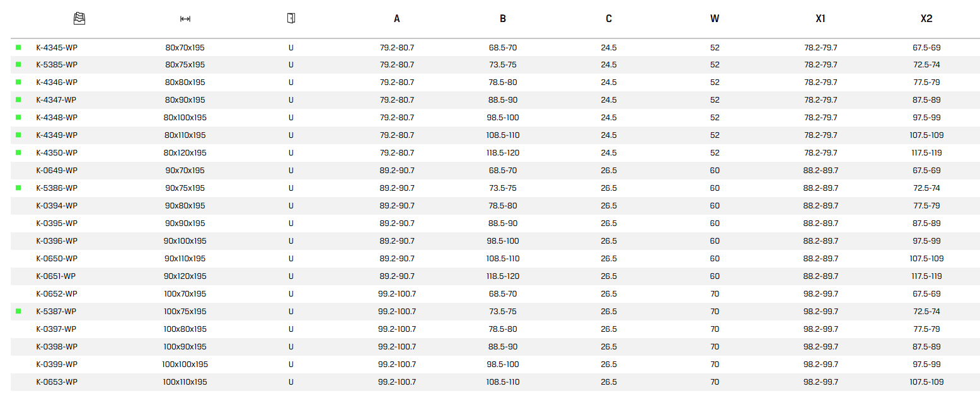This screenshot has width=980, height=396.
Task: Click column header W
Action: [x=714, y=19]
